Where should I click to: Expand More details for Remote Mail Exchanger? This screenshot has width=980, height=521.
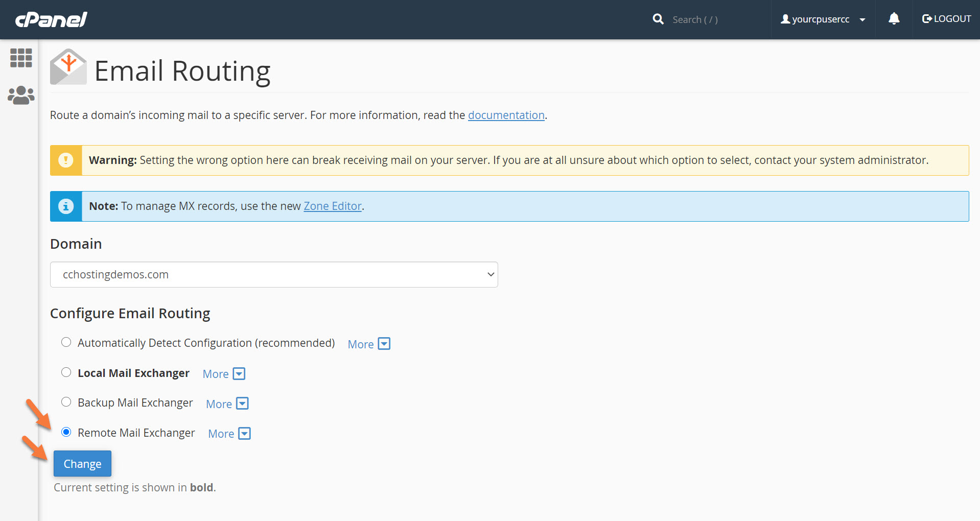pyautogui.click(x=229, y=434)
